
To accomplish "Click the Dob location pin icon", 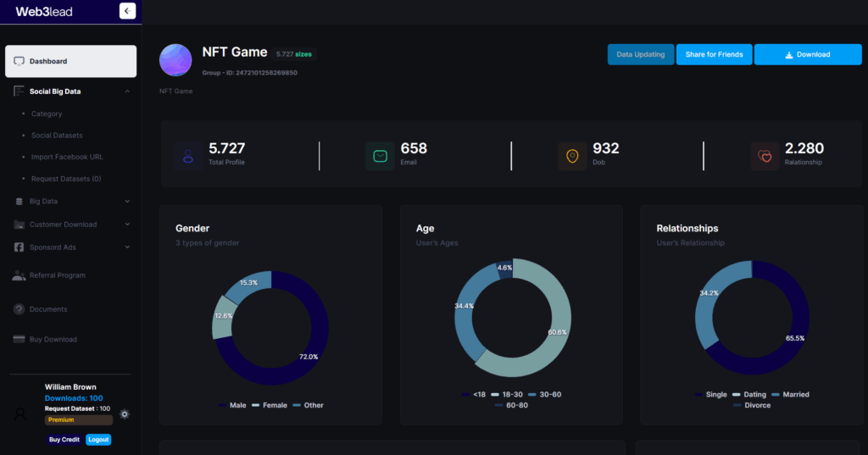I will 572,156.
